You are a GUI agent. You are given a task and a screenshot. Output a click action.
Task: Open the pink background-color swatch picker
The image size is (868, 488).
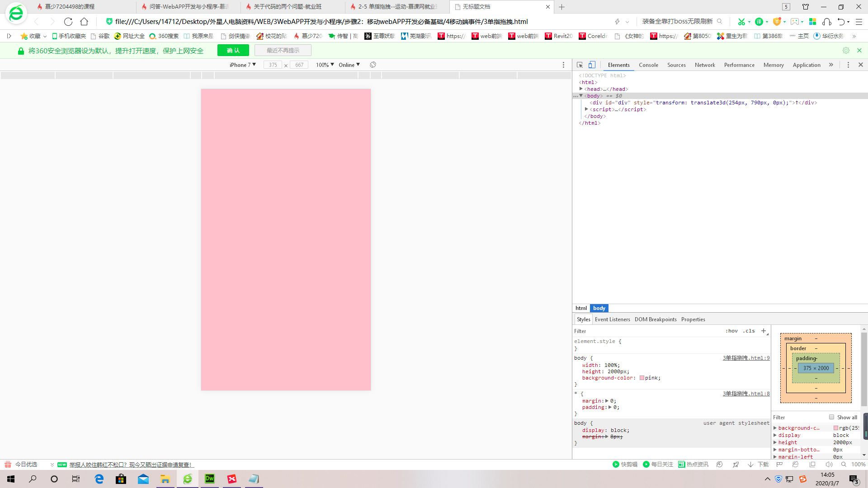642,378
